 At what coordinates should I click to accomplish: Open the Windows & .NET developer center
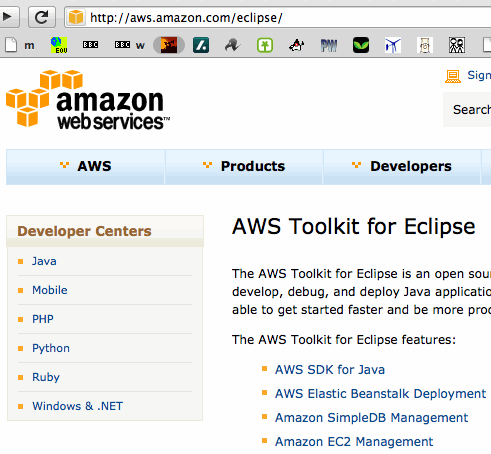tap(77, 406)
